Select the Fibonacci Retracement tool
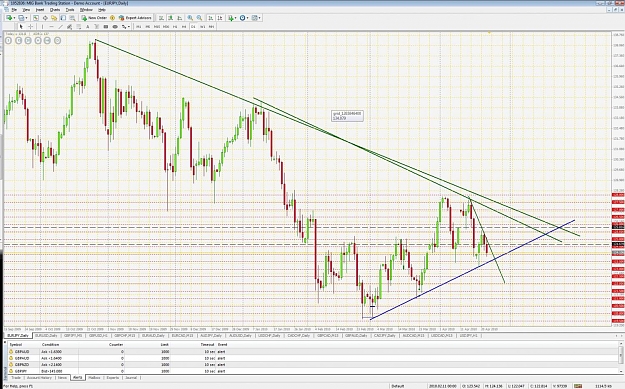Viewport: 625px width, 389px height. [x=79, y=27]
